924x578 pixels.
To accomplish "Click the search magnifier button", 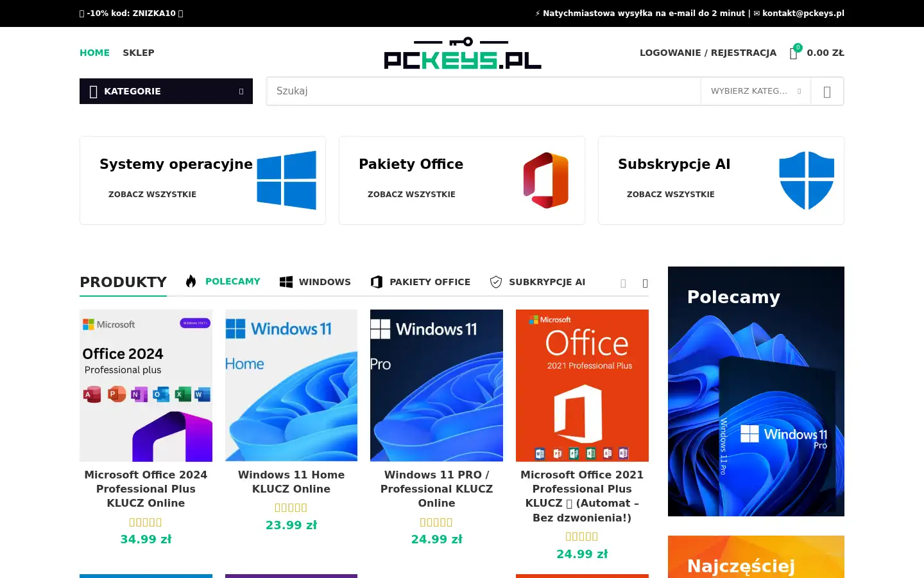I will click(x=827, y=91).
